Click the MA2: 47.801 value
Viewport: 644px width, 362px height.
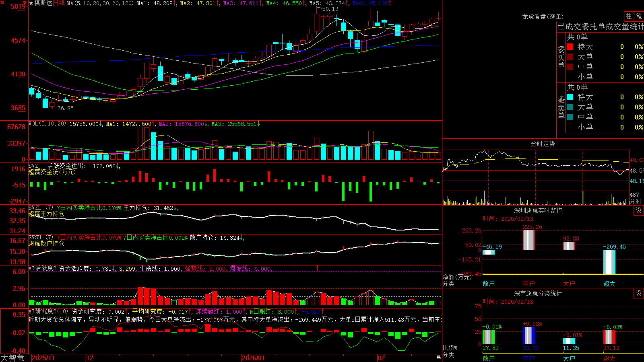(x=200, y=3)
